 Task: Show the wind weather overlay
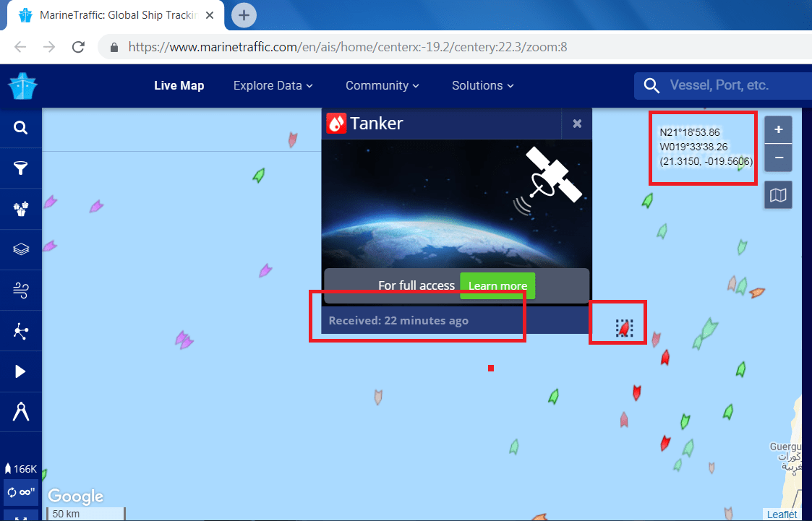[21, 290]
